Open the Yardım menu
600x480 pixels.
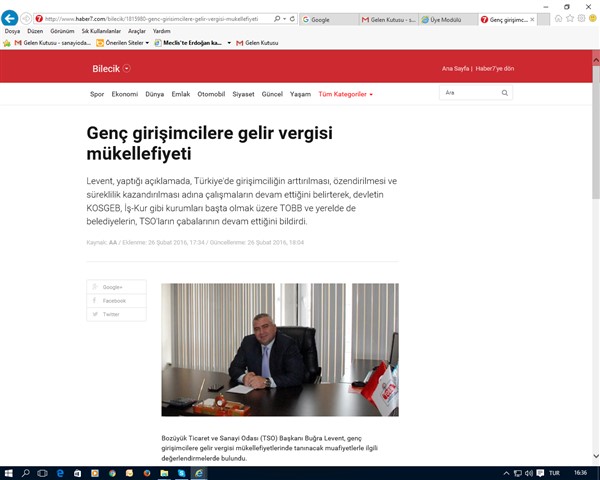coord(161,31)
